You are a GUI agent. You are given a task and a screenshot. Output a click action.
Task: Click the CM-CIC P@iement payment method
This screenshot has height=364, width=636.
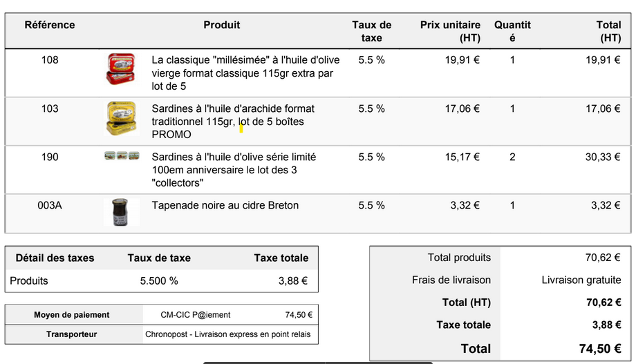pos(196,315)
